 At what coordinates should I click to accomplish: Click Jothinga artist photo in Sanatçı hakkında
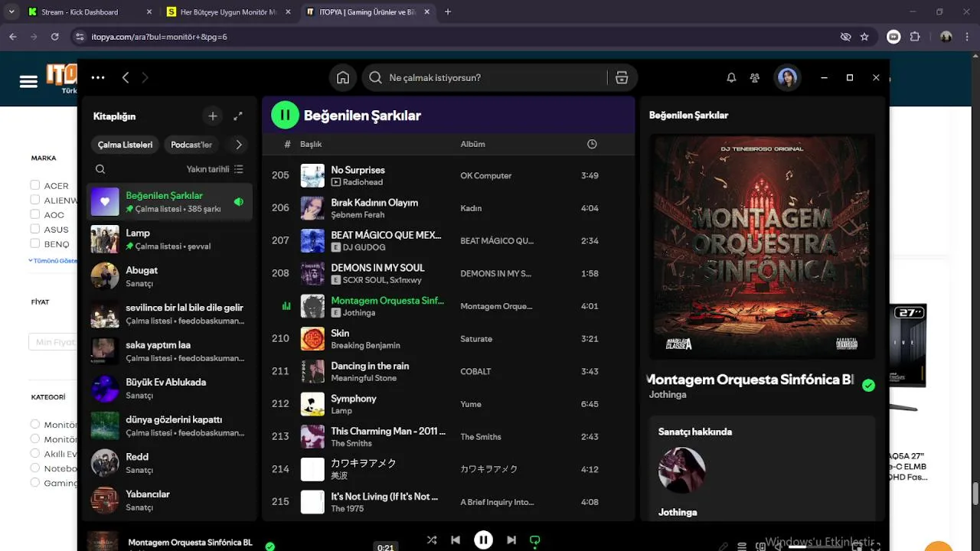[681, 470]
